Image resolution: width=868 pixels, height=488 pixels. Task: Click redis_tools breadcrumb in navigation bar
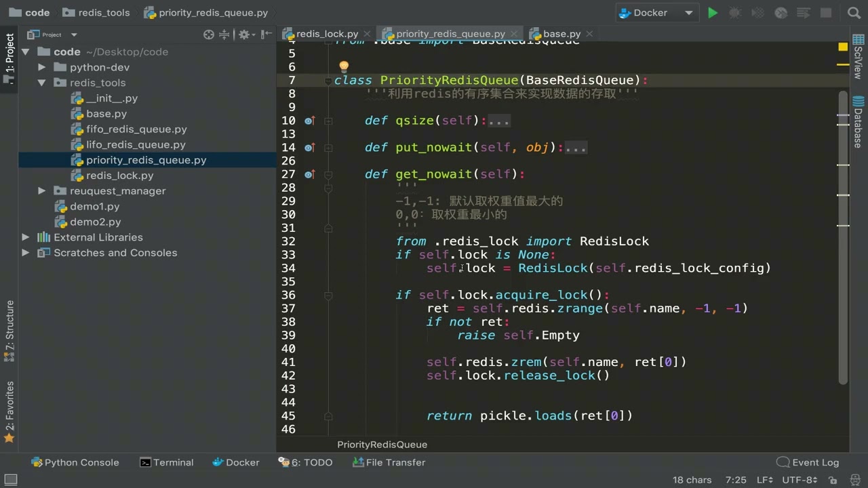(x=96, y=13)
